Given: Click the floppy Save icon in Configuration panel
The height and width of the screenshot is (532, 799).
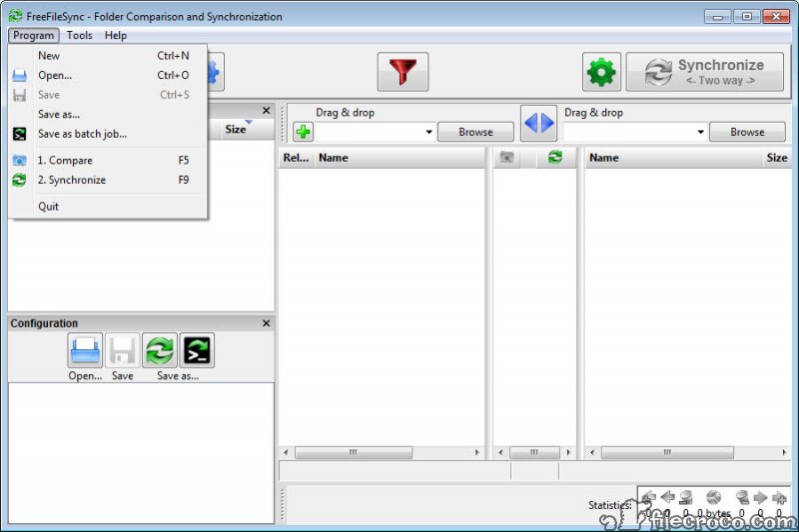Looking at the screenshot, I should [x=122, y=350].
